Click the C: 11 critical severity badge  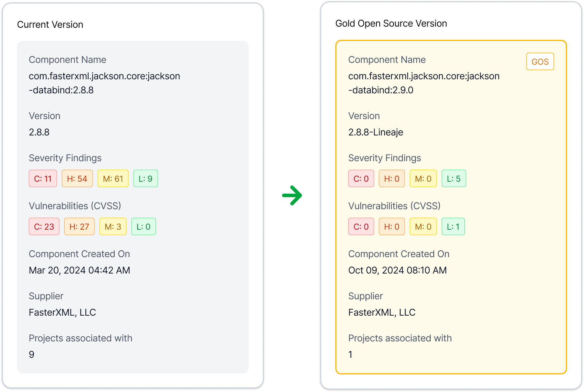[x=43, y=178]
